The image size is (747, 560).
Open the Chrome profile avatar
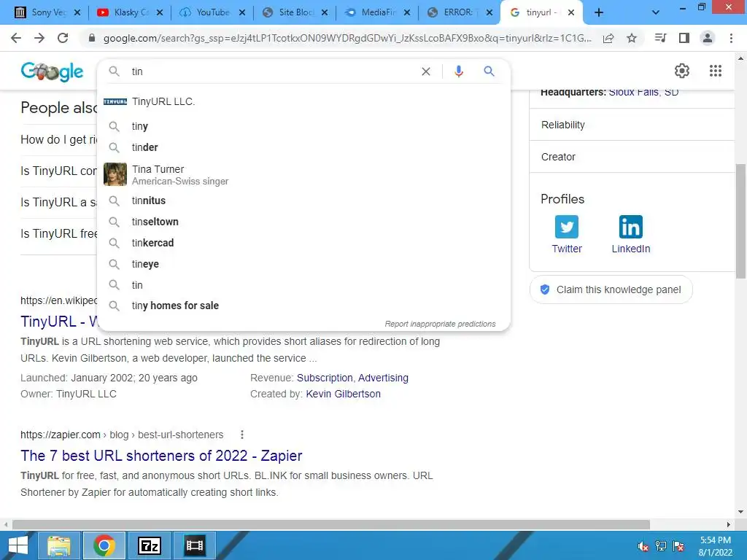pyautogui.click(x=708, y=38)
